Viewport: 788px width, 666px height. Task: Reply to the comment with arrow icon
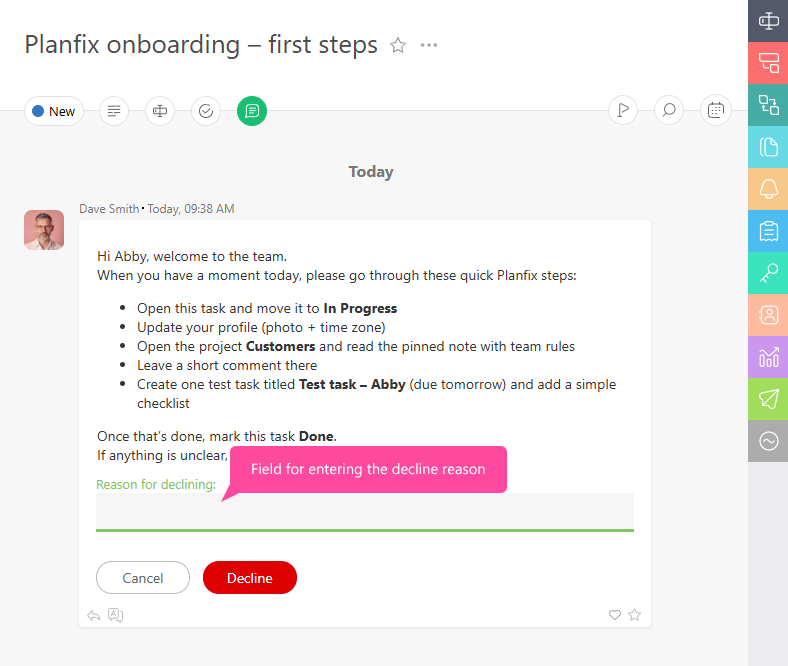(94, 615)
